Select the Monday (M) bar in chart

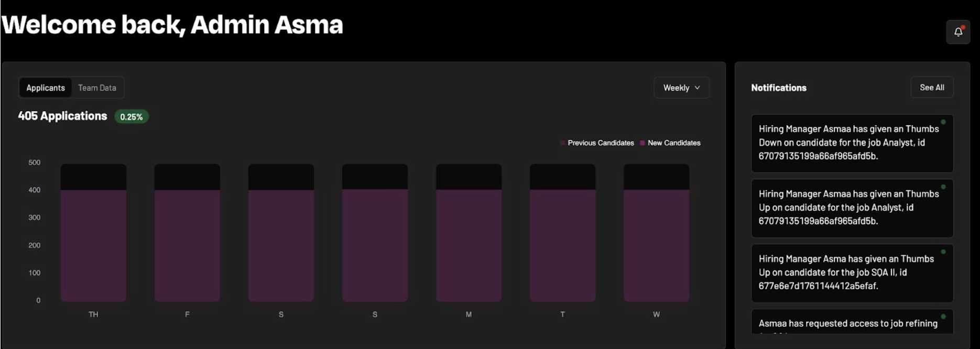click(x=469, y=233)
